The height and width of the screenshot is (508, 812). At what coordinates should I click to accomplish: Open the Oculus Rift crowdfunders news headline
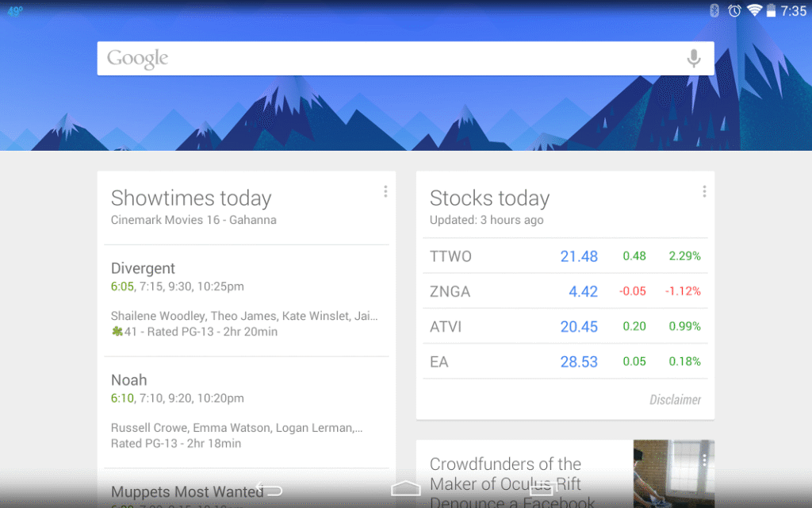[x=512, y=483]
